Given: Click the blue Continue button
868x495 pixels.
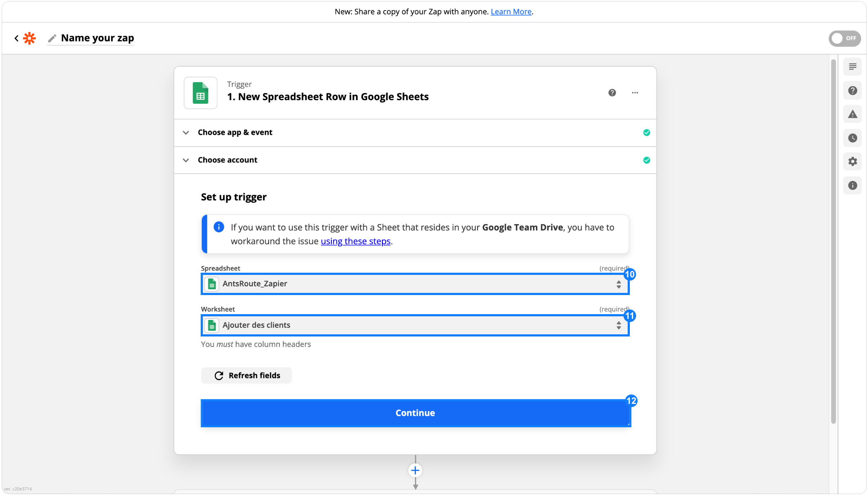Looking at the screenshot, I should pyautogui.click(x=416, y=413).
